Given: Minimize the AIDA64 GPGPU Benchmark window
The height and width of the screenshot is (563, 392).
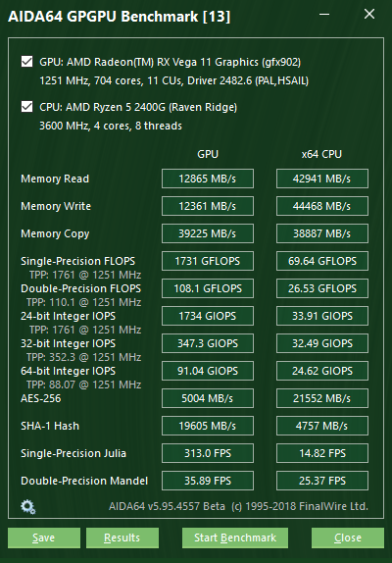Looking at the screenshot, I should (x=324, y=15).
